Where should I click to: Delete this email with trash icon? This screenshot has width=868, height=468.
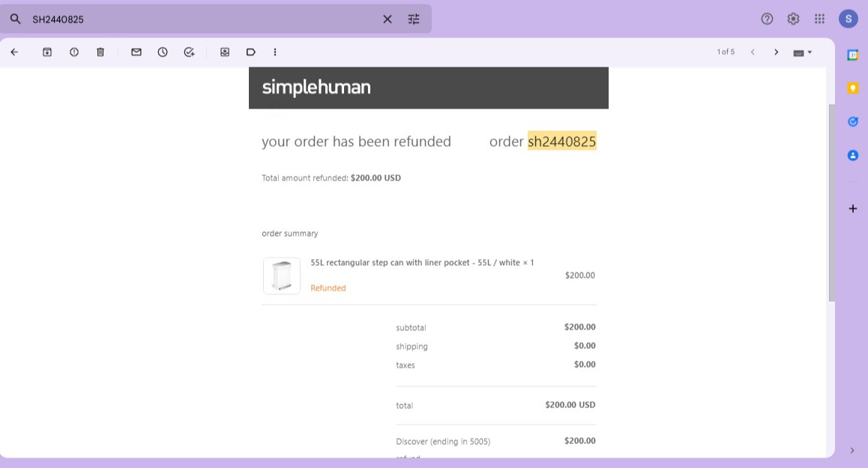tap(100, 52)
